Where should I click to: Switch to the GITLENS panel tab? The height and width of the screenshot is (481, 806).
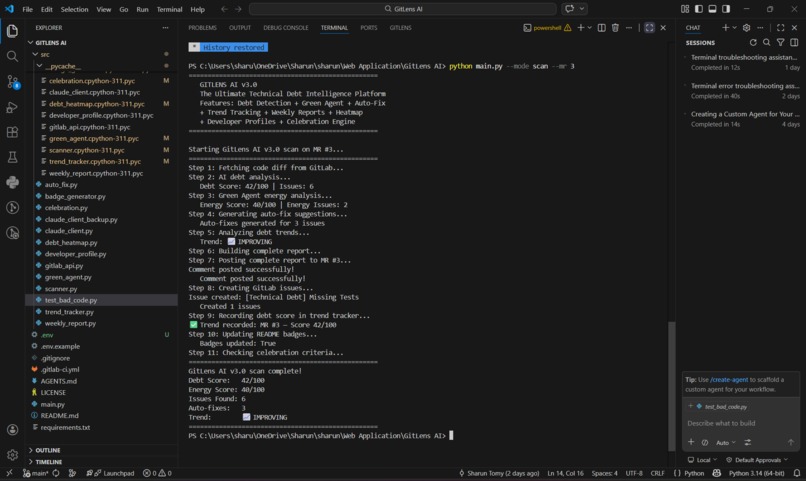click(x=400, y=28)
